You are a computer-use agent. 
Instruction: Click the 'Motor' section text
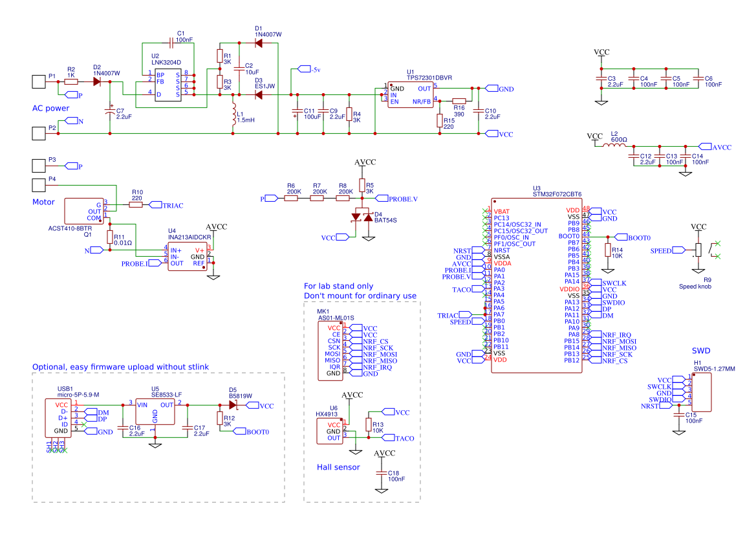click(x=43, y=202)
